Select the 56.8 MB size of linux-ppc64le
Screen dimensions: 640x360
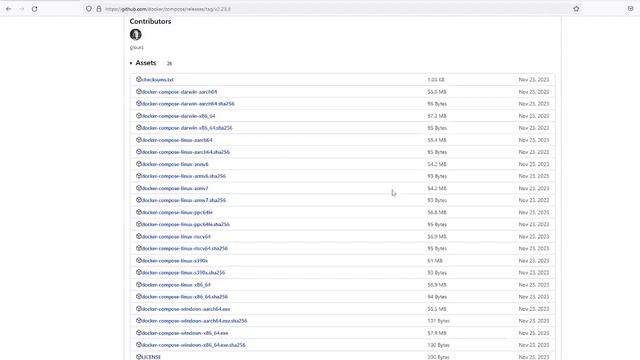point(437,212)
